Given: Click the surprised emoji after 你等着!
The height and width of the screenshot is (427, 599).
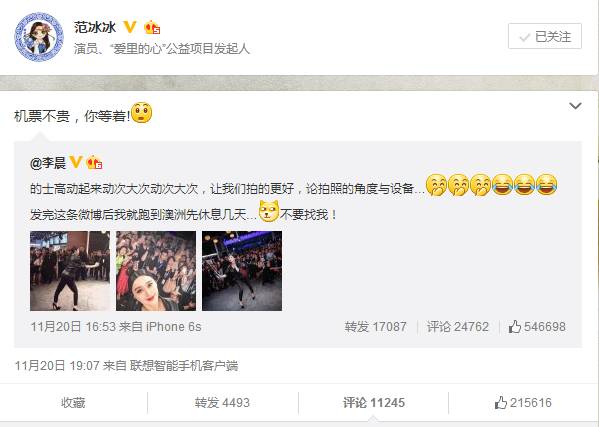Looking at the screenshot, I should point(141,113).
